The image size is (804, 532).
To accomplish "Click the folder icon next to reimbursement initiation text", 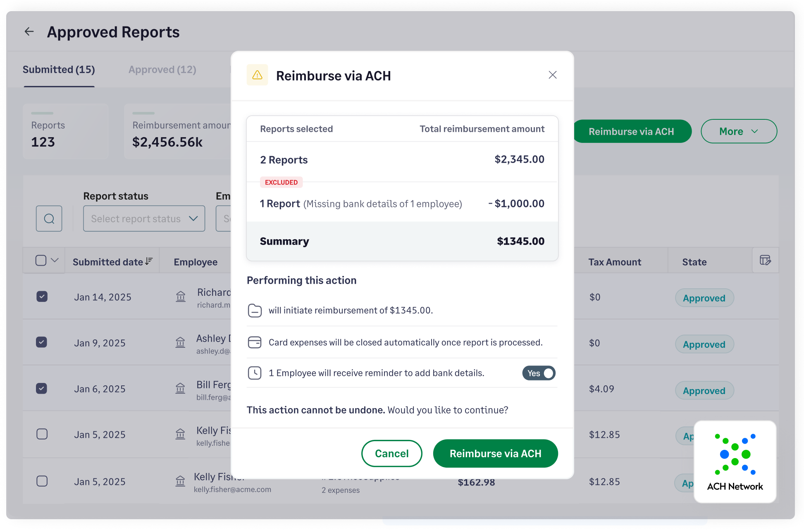I will (x=255, y=310).
